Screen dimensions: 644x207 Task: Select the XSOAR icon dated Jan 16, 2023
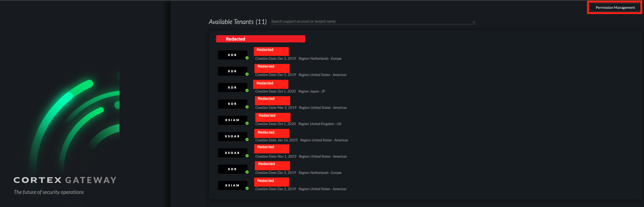click(232, 136)
